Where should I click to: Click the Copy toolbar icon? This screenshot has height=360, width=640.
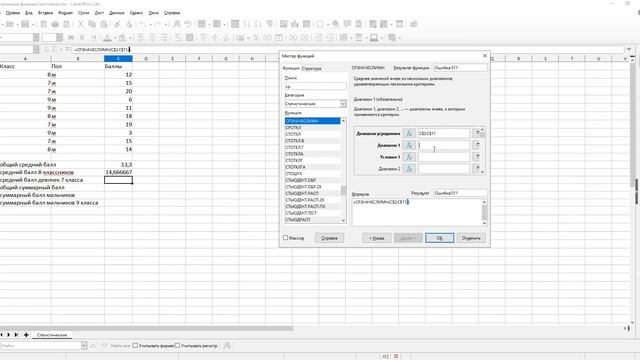tap(92, 24)
